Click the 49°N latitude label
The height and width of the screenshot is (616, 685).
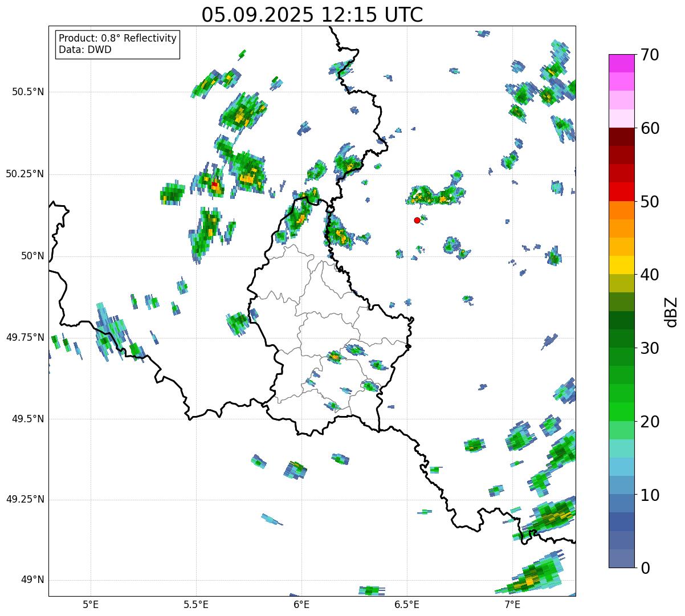[x=32, y=580]
